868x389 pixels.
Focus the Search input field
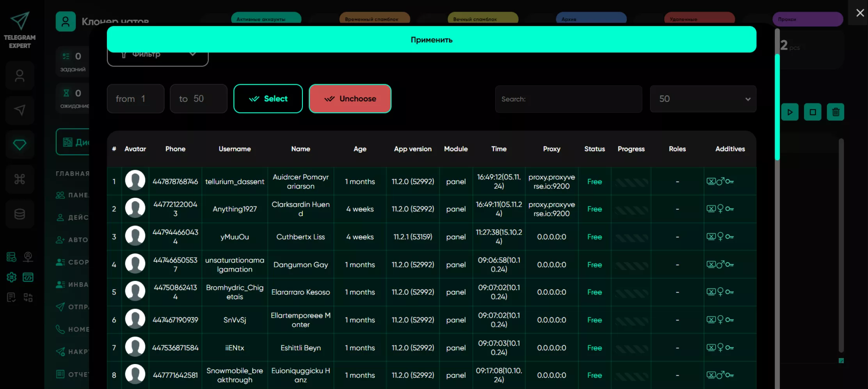pyautogui.click(x=569, y=99)
